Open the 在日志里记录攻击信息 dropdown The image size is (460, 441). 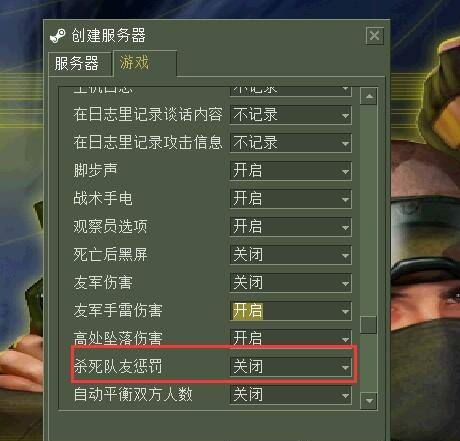(x=290, y=143)
